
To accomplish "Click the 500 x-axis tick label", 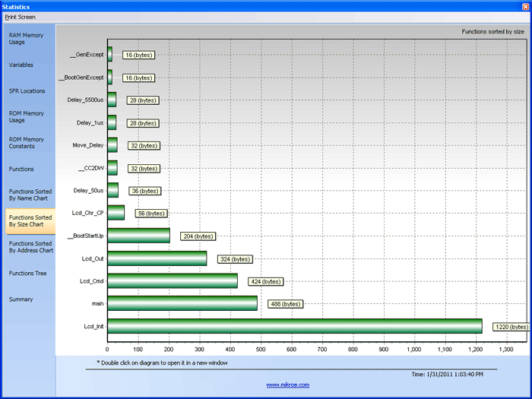I will click(x=261, y=349).
